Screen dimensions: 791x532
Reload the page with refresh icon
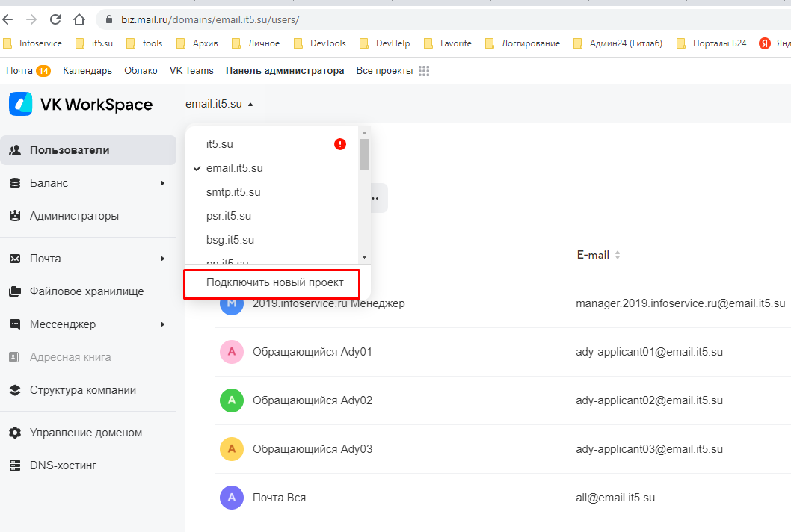point(55,19)
